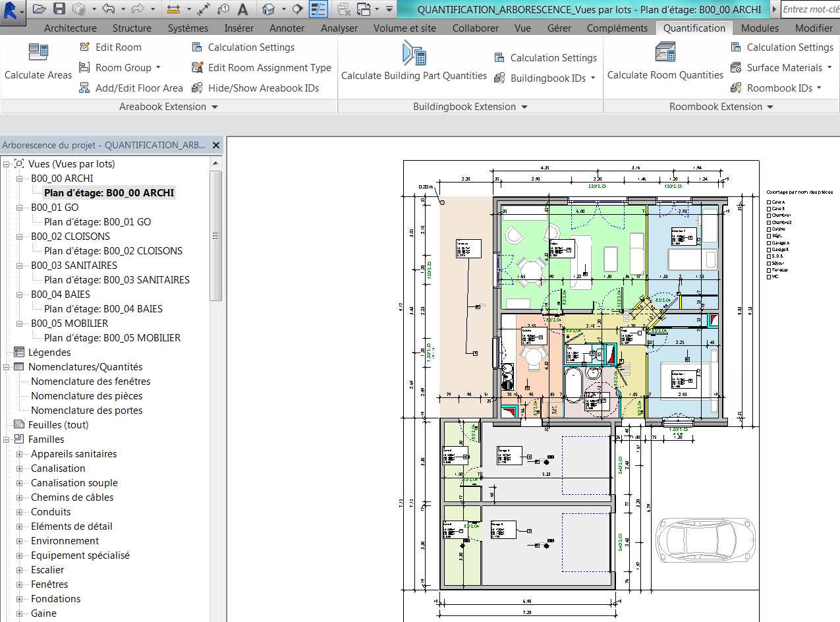Image resolution: width=840 pixels, height=622 pixels.
Task: Close the Arborescence du projet panel
Action: 216,145
